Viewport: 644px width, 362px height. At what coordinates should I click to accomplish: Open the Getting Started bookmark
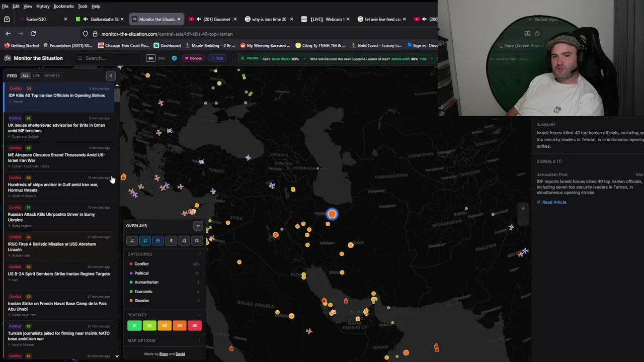21,45
